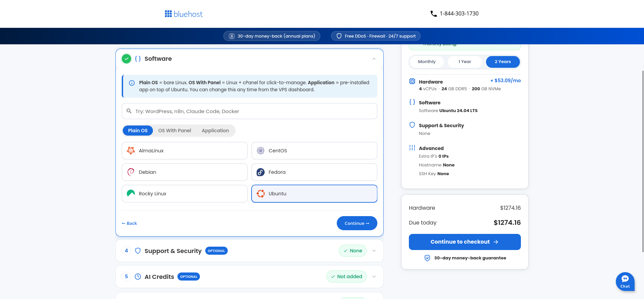The height and width of the screenshot is (299, 644).
Task: Click the Rocky Linux logo icon
Action: pyautogui.click(x=131, y=193)
